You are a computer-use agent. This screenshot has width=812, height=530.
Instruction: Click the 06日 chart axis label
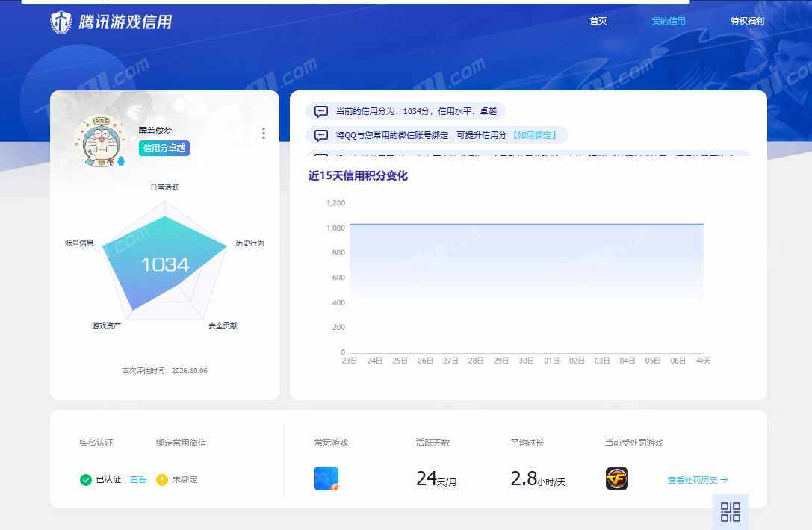tap(678, 361)
